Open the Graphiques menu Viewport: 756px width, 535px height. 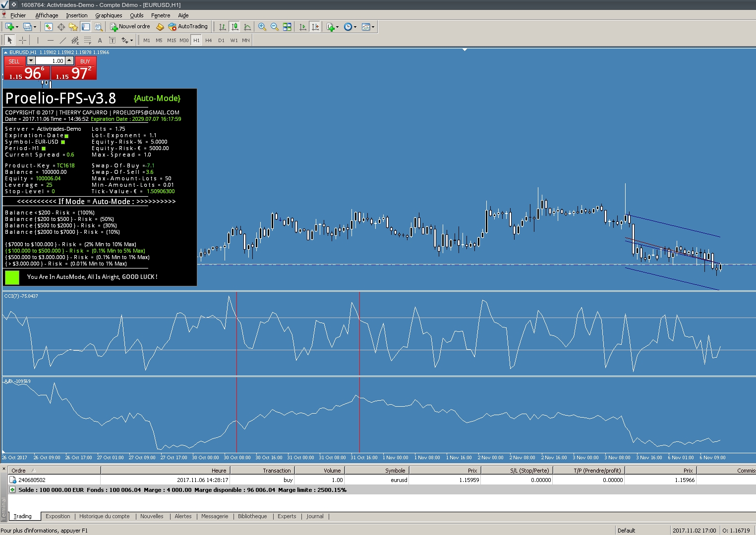pyautogui.click(x=109, y=15)
